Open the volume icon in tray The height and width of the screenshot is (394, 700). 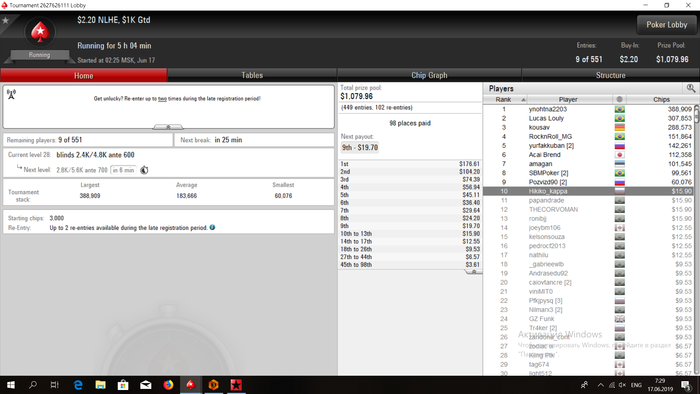tap(622, 385)
